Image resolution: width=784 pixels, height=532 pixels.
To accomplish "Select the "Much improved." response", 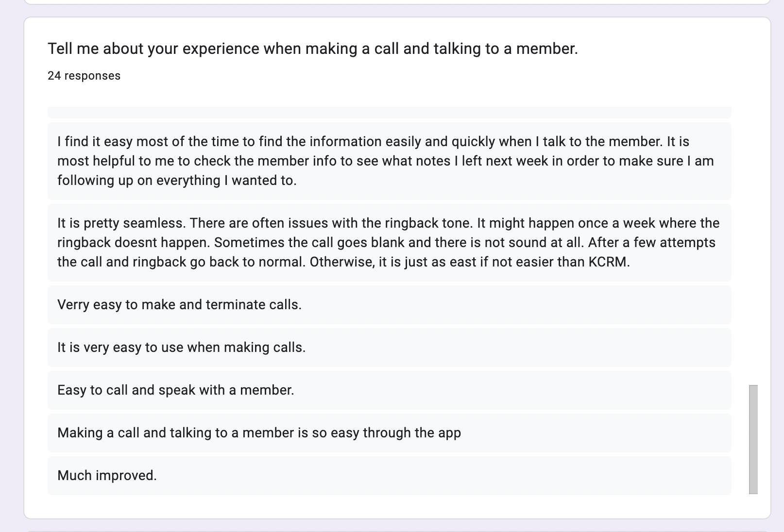I will 389,475.
